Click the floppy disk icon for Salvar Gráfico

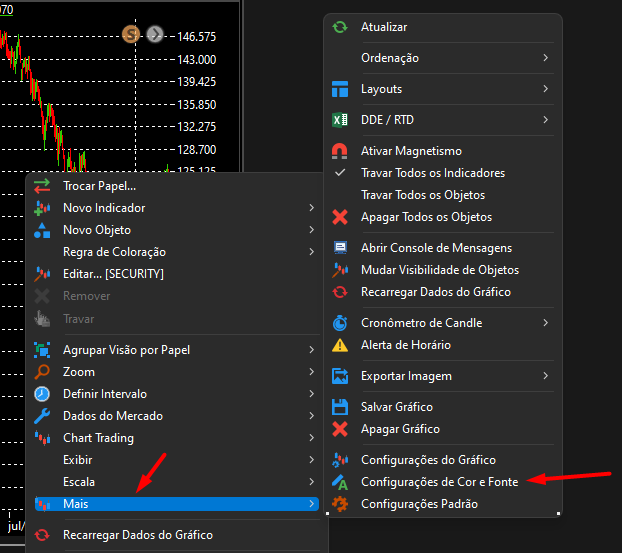(x=340, y=407)
